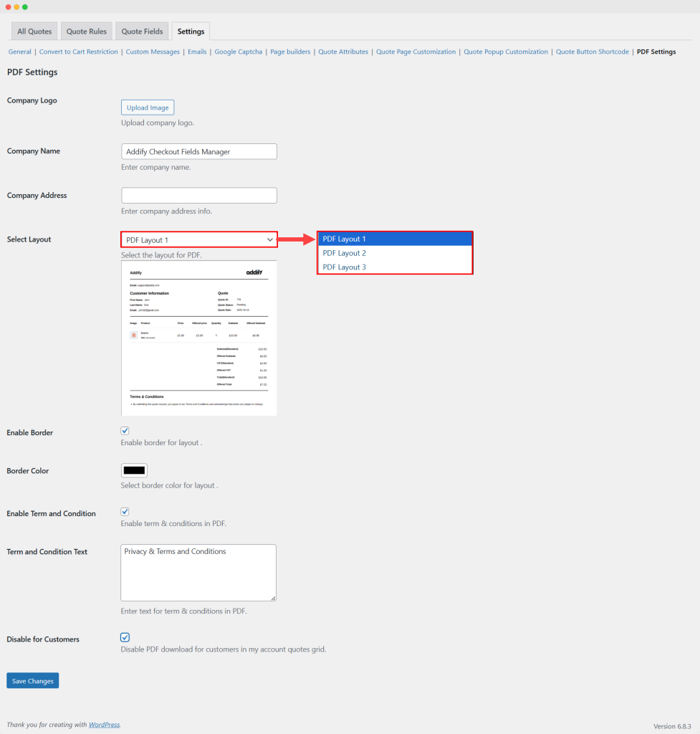This screenshot has width=700, height=734.
Task: Open the WordPress footer link
Action: tap(105, 725)
